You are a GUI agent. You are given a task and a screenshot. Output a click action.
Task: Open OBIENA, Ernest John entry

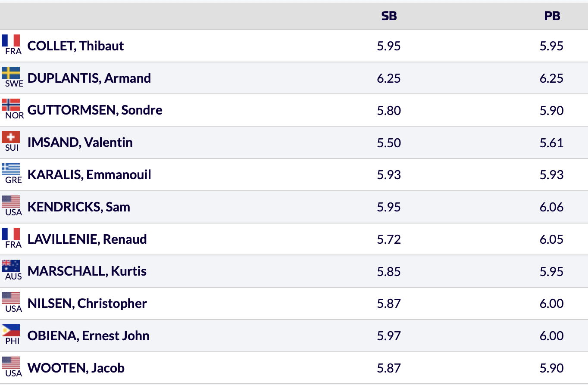(x=88, y=336)
